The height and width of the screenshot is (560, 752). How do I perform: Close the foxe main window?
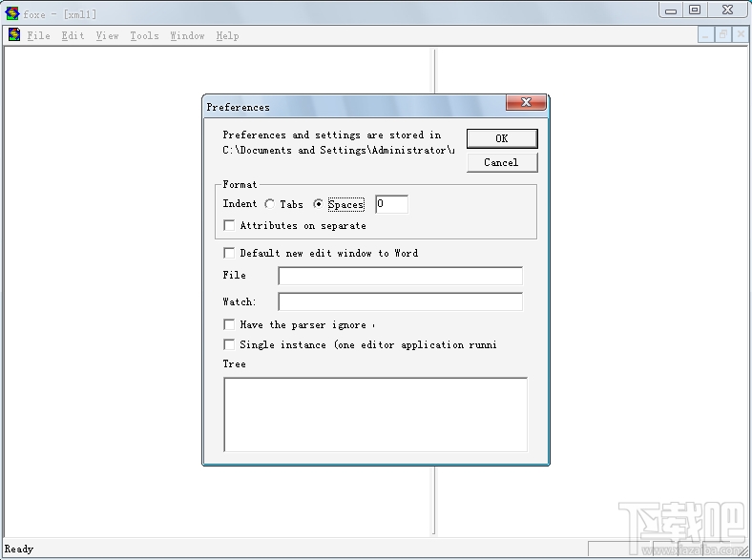click(x=727, y=10)
